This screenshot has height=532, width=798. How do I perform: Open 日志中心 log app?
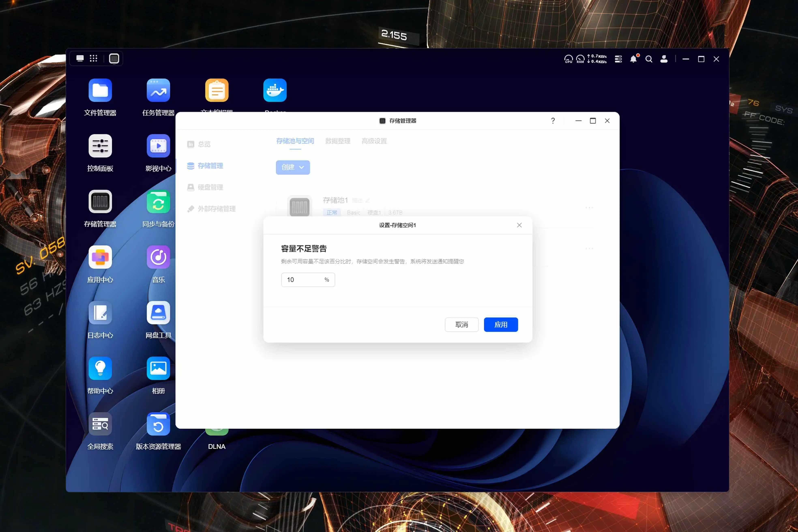pyautogui.click(x=100, y=313)
